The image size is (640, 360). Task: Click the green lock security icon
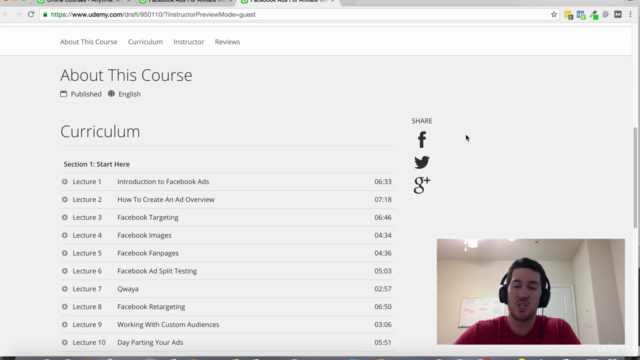point(45,14)
